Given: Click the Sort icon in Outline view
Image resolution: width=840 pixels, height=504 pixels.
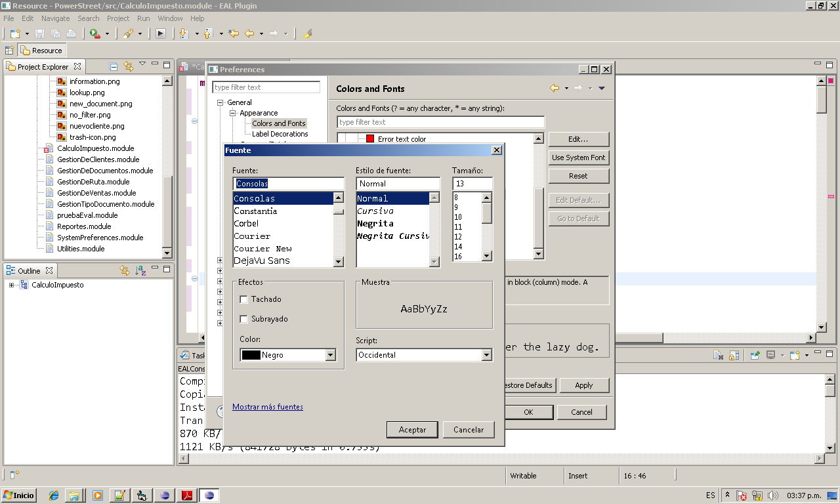Looking at the screenshot, I should click(140, 270).
